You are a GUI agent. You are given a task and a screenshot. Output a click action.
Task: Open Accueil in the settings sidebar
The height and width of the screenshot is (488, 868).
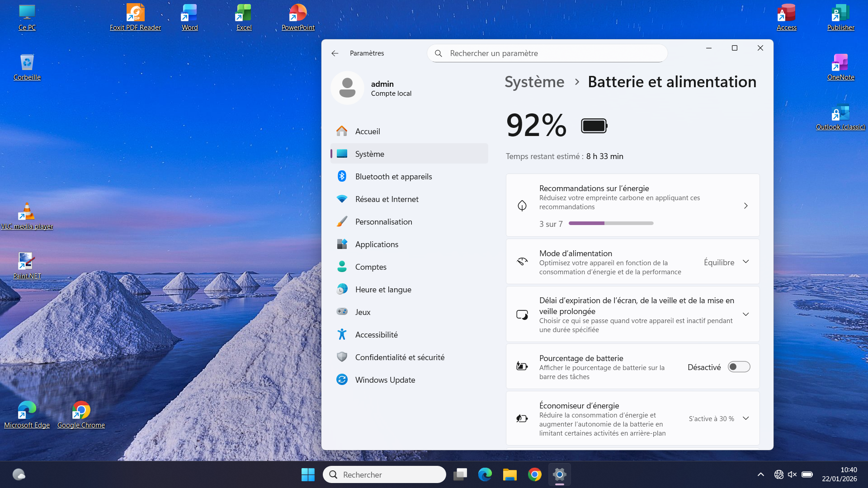coord(409,131)
